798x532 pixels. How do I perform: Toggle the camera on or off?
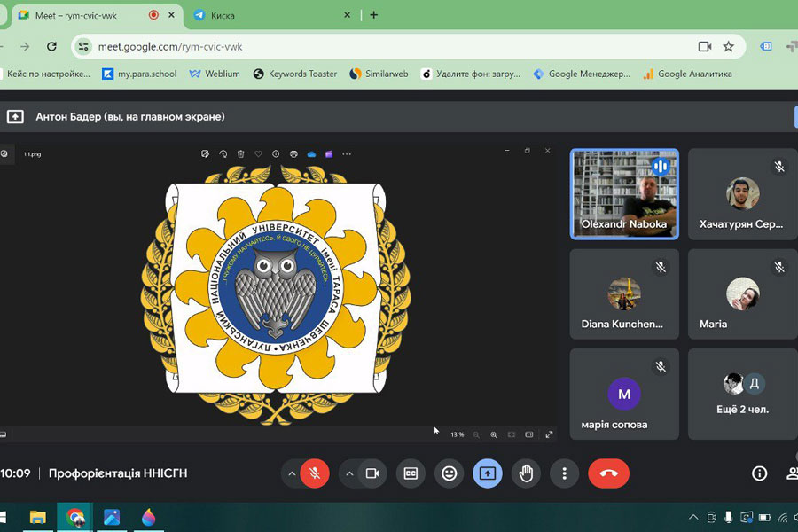point(372,473)
